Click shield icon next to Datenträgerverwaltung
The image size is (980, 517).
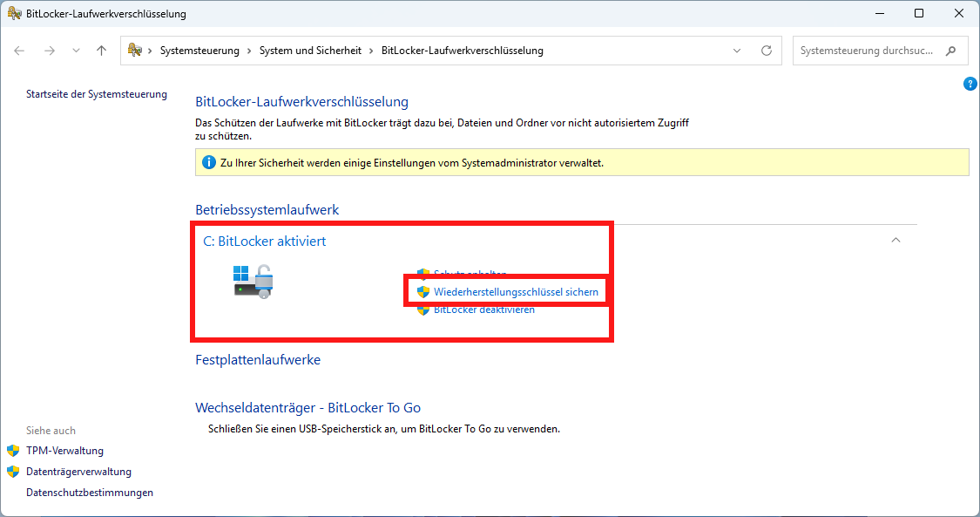(x=13, y=472)
